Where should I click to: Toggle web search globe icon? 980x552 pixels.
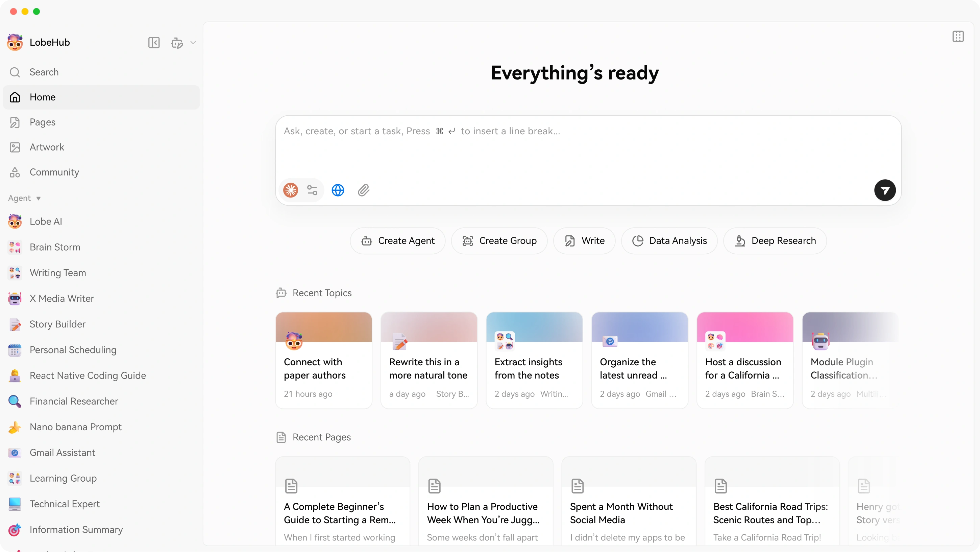click(x=338, y=190)
